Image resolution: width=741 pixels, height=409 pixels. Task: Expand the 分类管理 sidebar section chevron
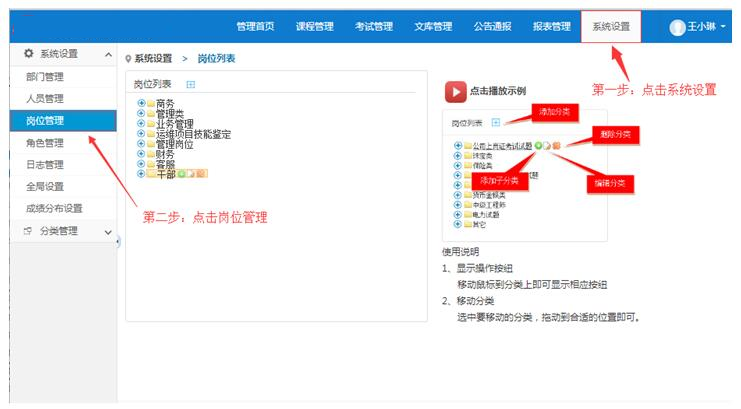(x=107, y=231)
